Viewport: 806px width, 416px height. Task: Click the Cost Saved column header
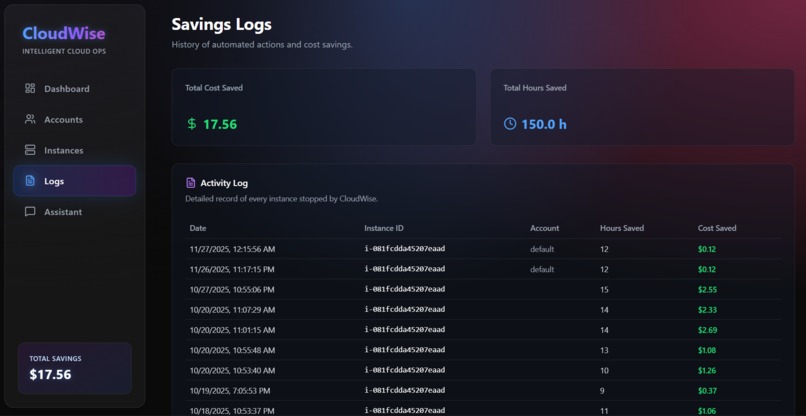click(x=717, y=228)
